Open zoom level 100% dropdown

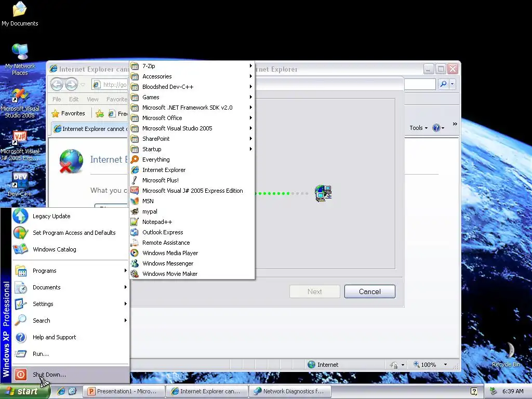click(x=445, y=365)
